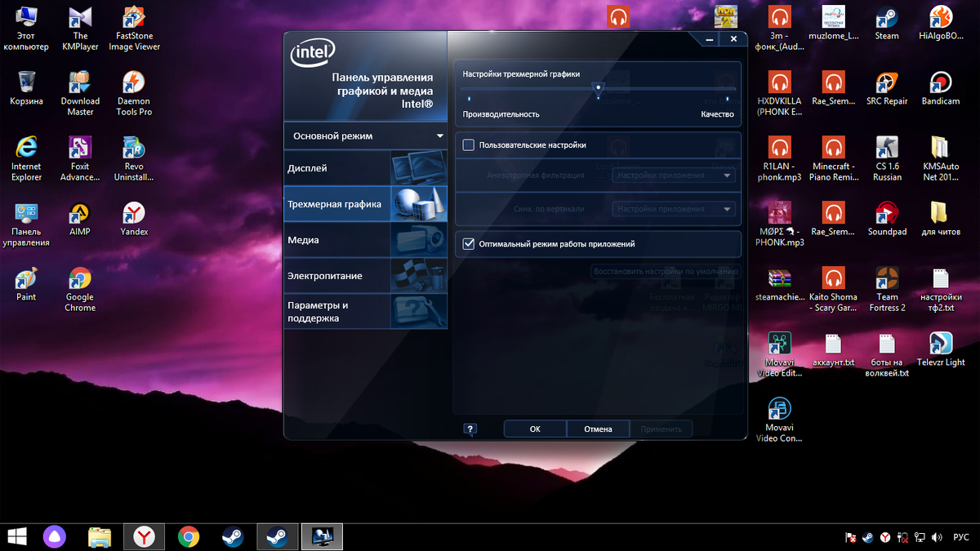Open Minecraft Piano Remix audio file

833,158
